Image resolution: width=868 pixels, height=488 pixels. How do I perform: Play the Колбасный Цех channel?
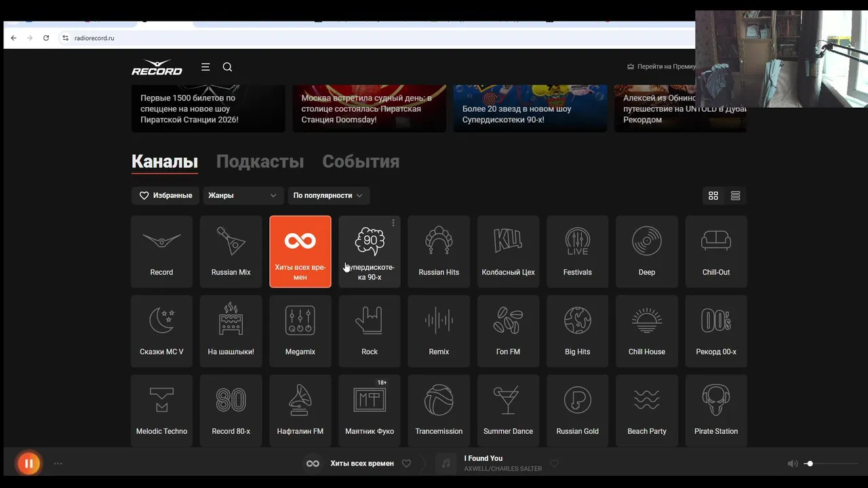tap(508, 251)
